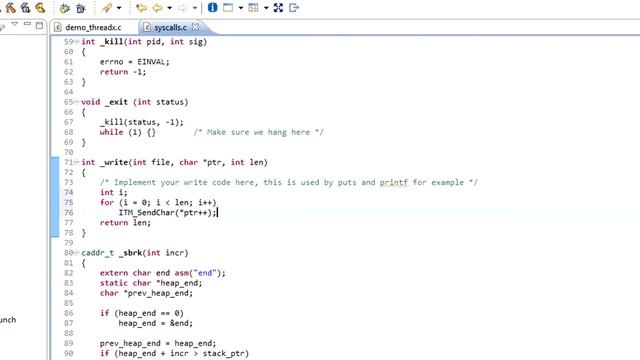Image resolution: width=640 pixels, height=360 pixels.
Task: Minimize the left side panel
Action: (x=27, y=24)
